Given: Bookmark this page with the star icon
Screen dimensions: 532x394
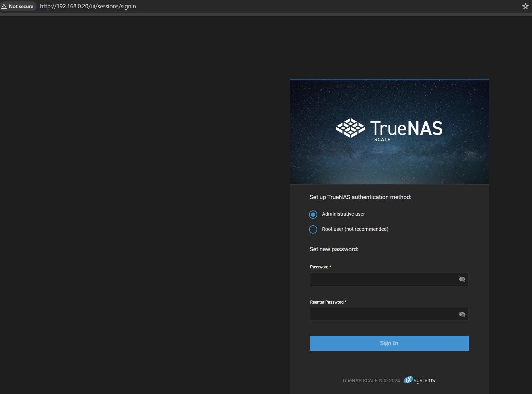Looking at the screenshot, I should [525, 6].
